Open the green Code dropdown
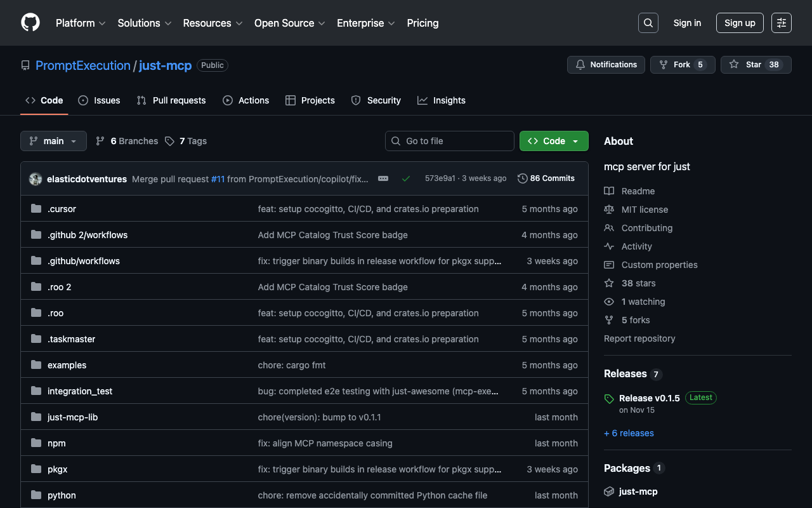Viewport: 812px width, 508px height. point(553,141)
